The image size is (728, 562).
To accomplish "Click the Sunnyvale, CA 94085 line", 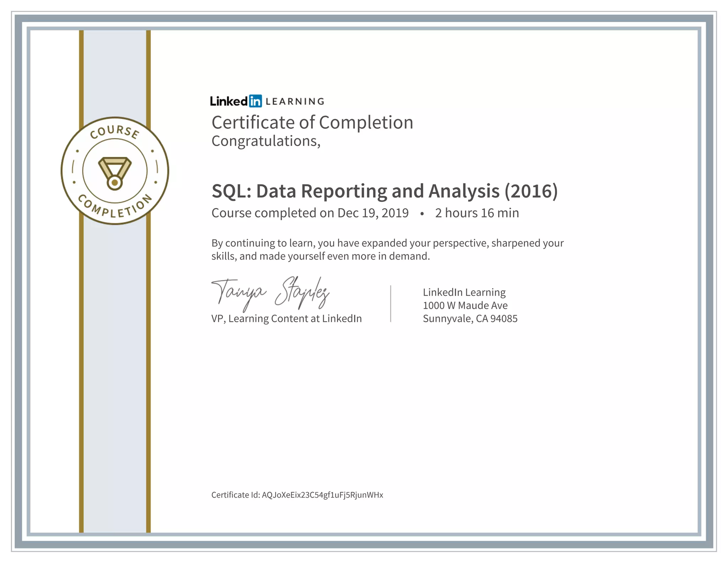I will pyautogui.click(x=470, y=319).
